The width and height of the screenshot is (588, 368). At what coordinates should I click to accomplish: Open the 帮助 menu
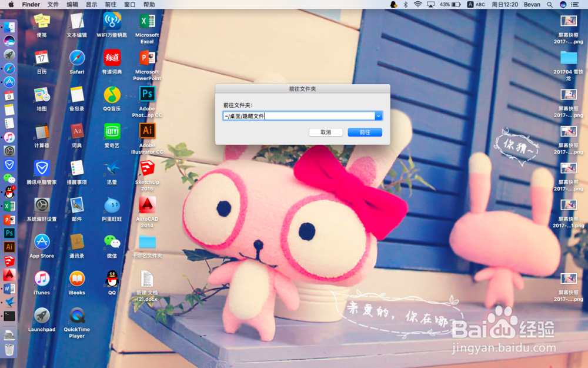[149, 5]
